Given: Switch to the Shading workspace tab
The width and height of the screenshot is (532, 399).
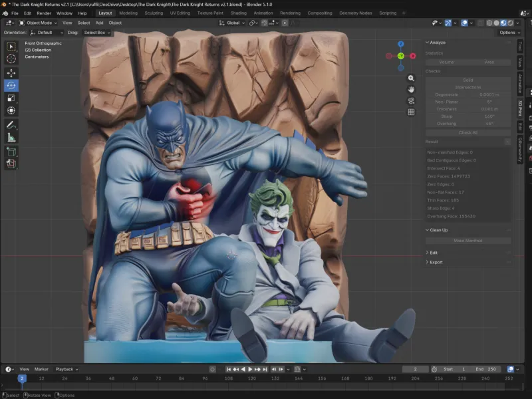Looking at the screenshot, I should (239, 13).
